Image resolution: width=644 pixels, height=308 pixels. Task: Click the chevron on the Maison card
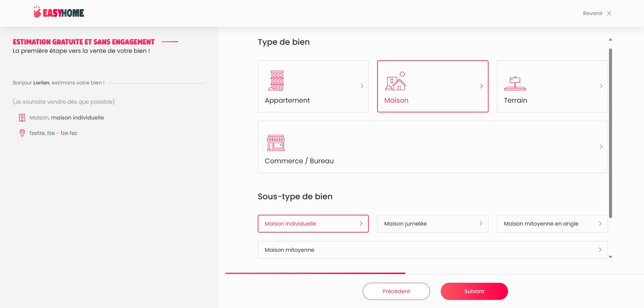click(481, 86)
